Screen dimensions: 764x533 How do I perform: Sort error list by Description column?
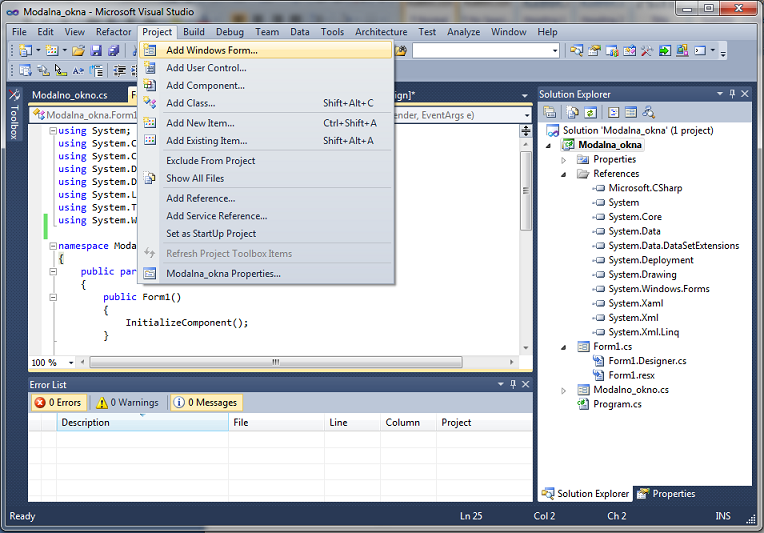coord(140,423)
